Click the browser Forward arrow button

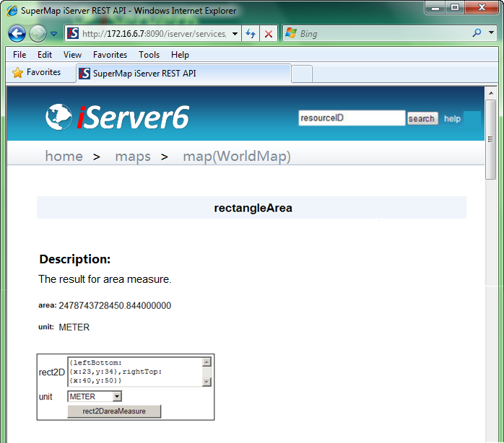tap(38, 33)
